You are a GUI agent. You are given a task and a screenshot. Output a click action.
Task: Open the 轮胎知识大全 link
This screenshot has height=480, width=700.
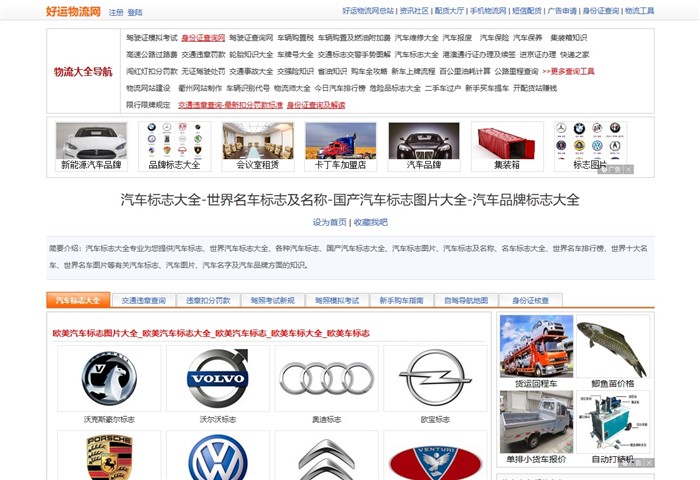251,54
